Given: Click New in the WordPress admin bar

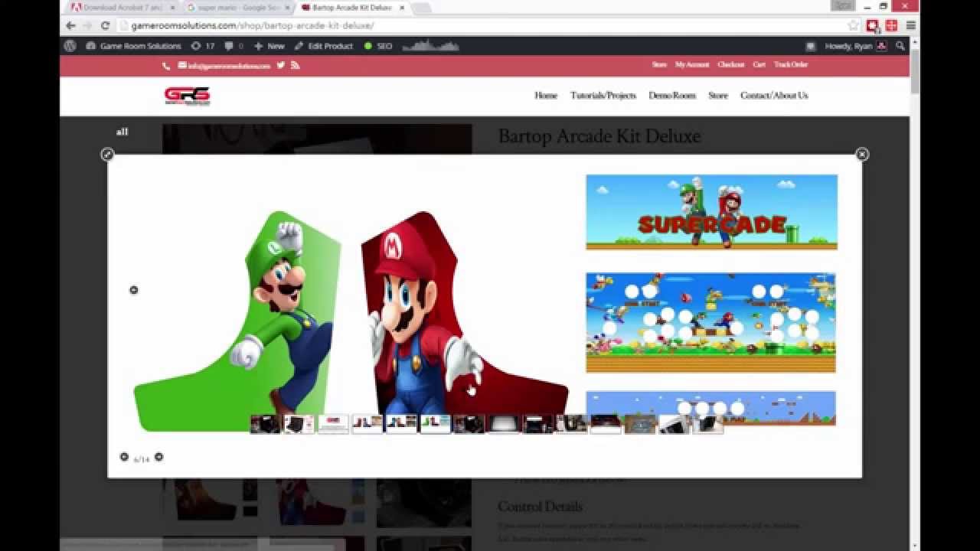Looking at the screenshot, I should [269, 46].
